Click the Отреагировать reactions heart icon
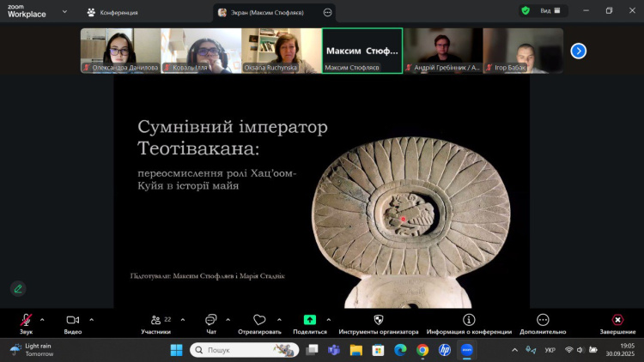The height and width of the screenshot is (362, 644). coord(259,321)
